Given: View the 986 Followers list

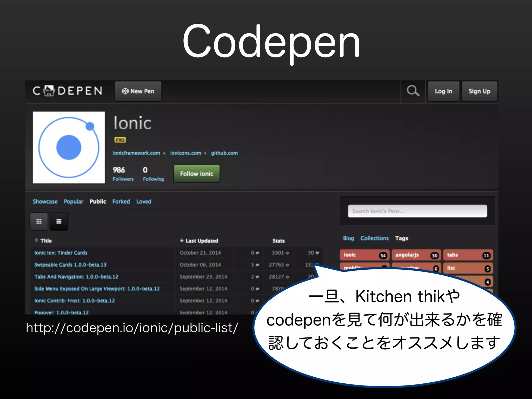Looking at the screenshot, I should click(x=123, y=174).
